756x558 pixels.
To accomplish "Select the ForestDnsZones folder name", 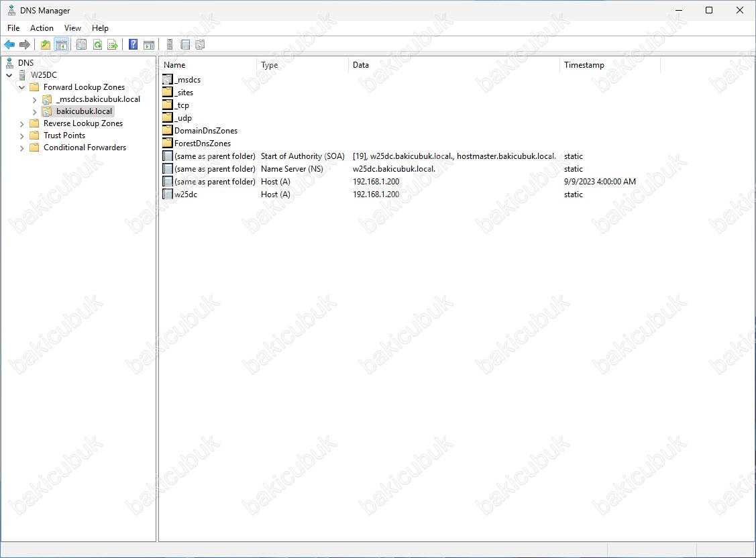I will click(203, 143).
